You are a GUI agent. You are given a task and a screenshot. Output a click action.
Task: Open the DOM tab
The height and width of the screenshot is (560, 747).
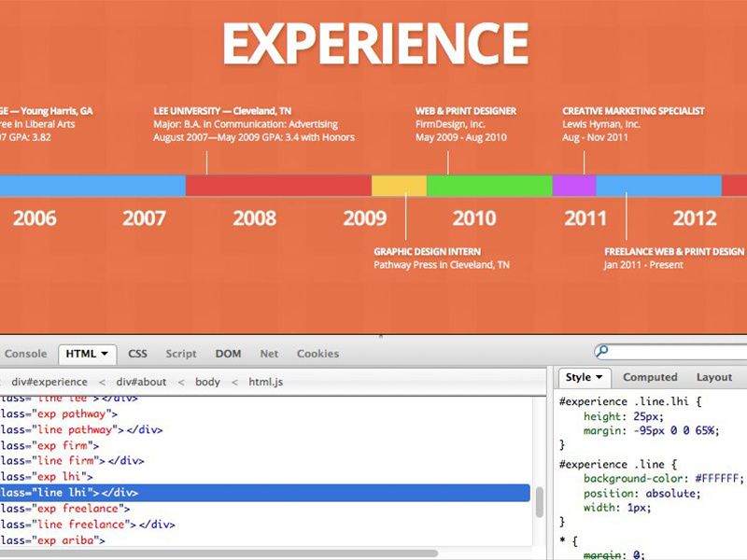pyautogui.click(x=228, y=354)
